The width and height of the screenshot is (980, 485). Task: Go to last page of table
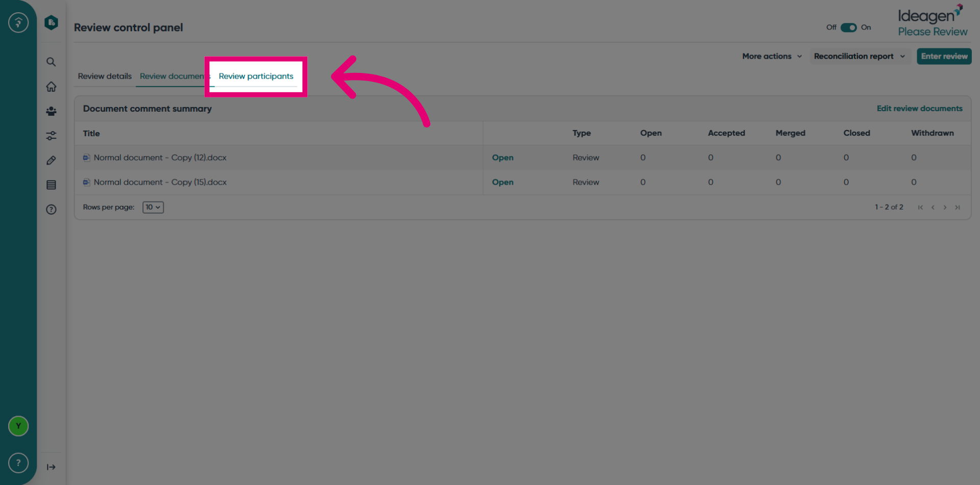coord(958,207)
